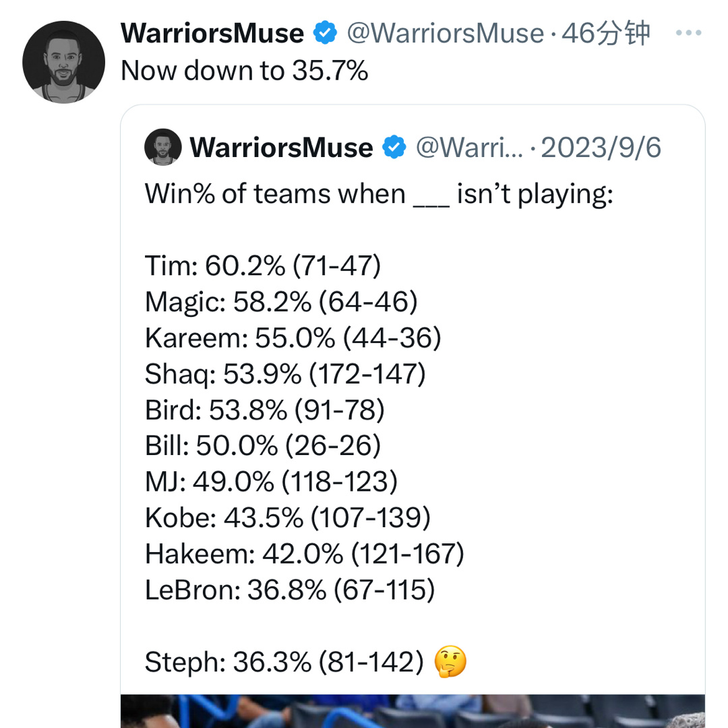Click the verified checkmark in the quoted tweet
Screen dimensions: 728x728
[x=396, y=147]
